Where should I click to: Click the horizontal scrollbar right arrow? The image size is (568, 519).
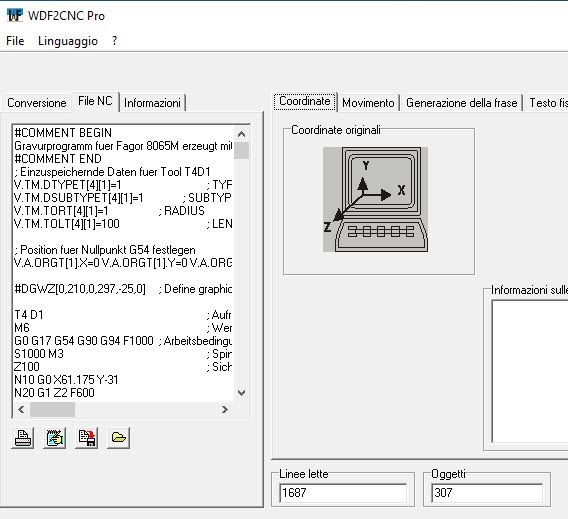pos(225,410)
